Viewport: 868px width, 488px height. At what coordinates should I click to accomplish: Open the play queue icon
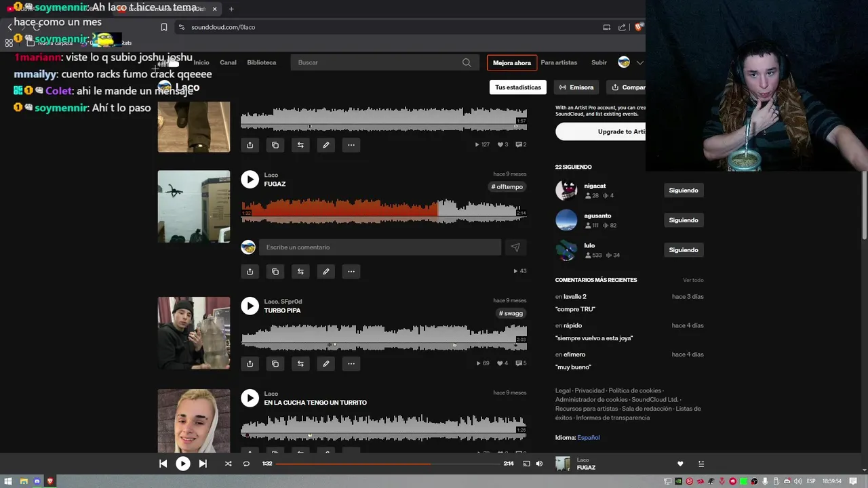[x=701, y=464]
